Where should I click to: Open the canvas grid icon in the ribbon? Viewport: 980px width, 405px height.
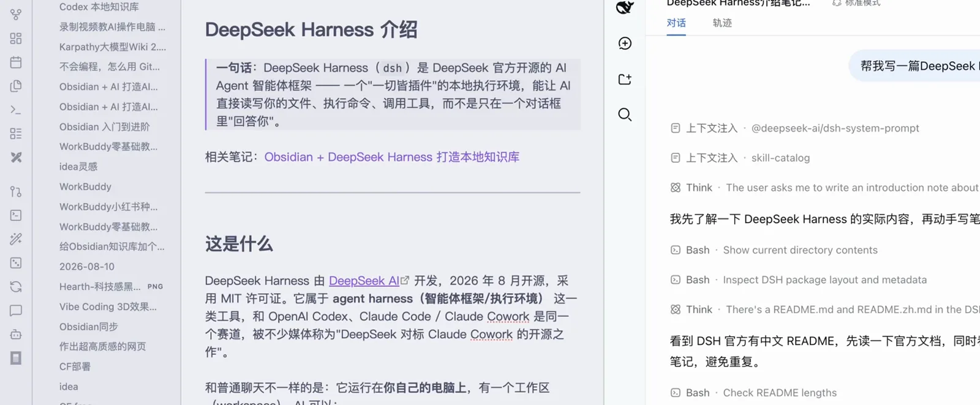(x=16, y=38)
